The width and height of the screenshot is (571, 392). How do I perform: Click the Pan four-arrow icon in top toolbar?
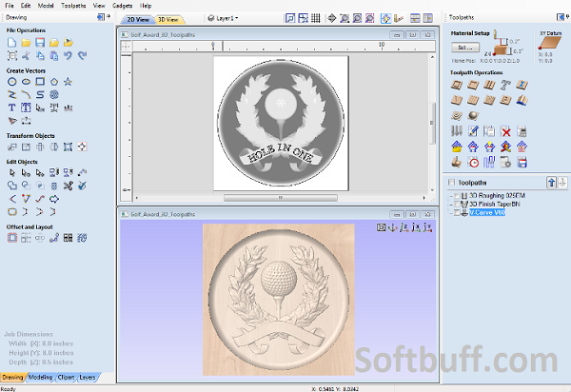point(331,18)
